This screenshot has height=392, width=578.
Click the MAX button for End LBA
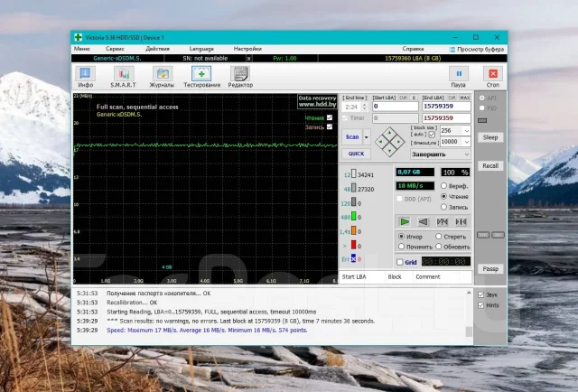[465, 98]
